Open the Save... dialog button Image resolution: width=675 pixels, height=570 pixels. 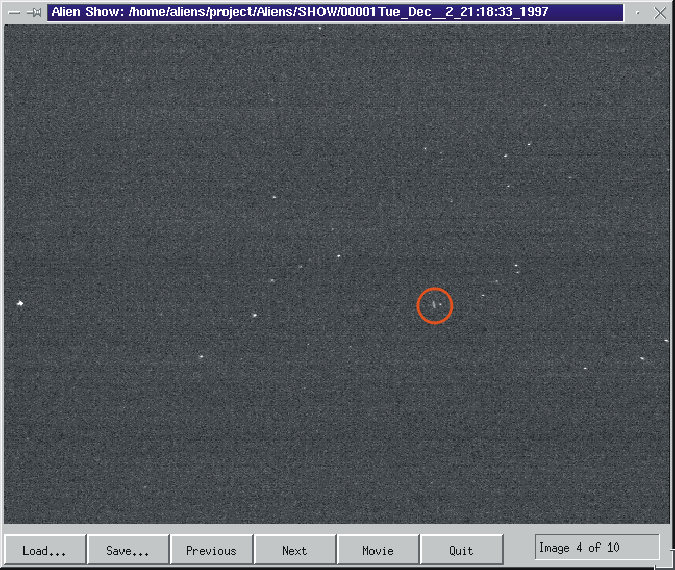[x=128, y=549]
